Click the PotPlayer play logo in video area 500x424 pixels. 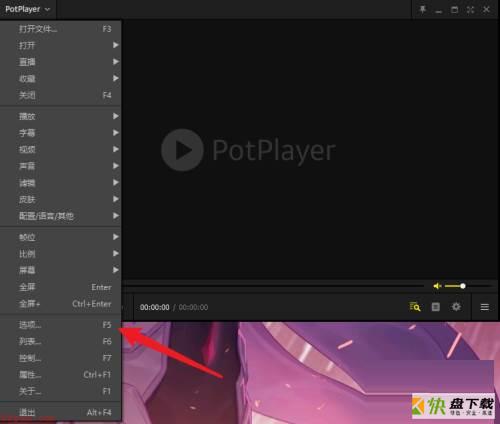[182, 150]
